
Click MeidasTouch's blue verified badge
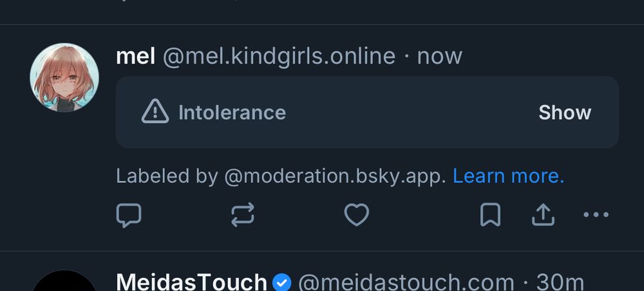pyautogui.click(x=282, y=283)
